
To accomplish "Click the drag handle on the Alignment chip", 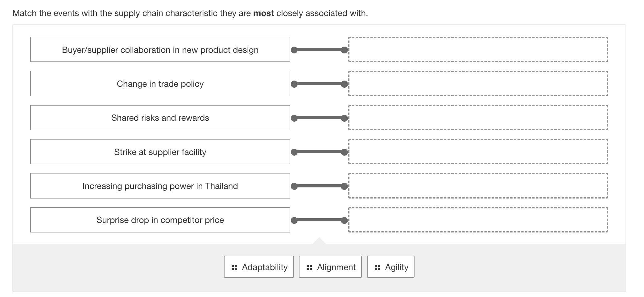I will (309, 267).
